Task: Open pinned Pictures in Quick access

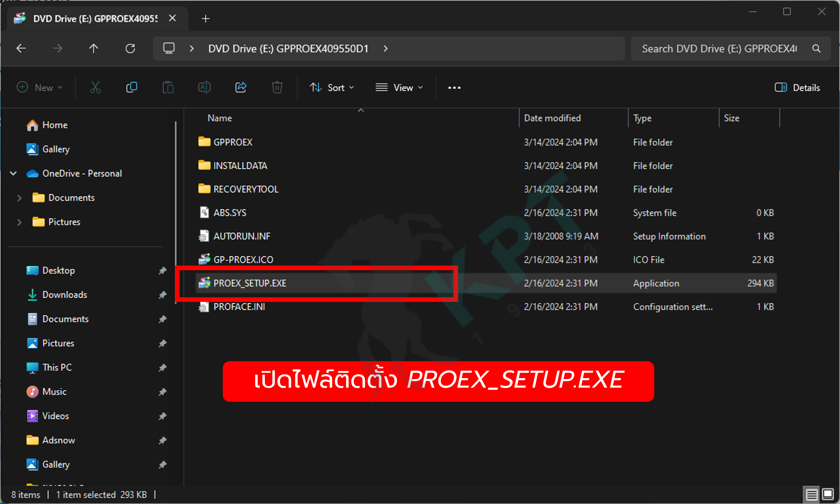Action: pos(50,343)
